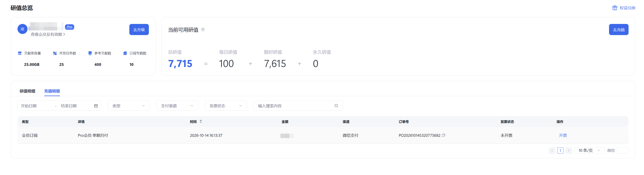Image resolution: width=644 pixels, height=175 pixels.
Task: Click the 前往 page jump input
Action: click(x=623, y=150)
